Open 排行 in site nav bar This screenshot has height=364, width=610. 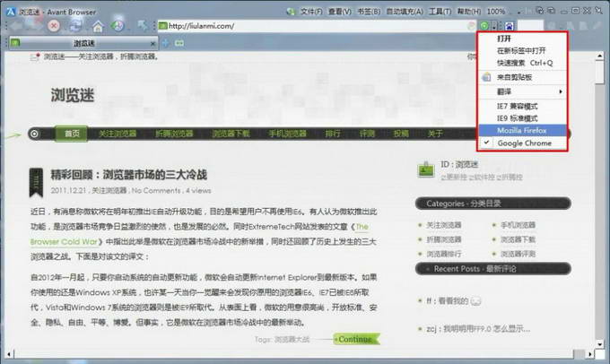(333, 134)
